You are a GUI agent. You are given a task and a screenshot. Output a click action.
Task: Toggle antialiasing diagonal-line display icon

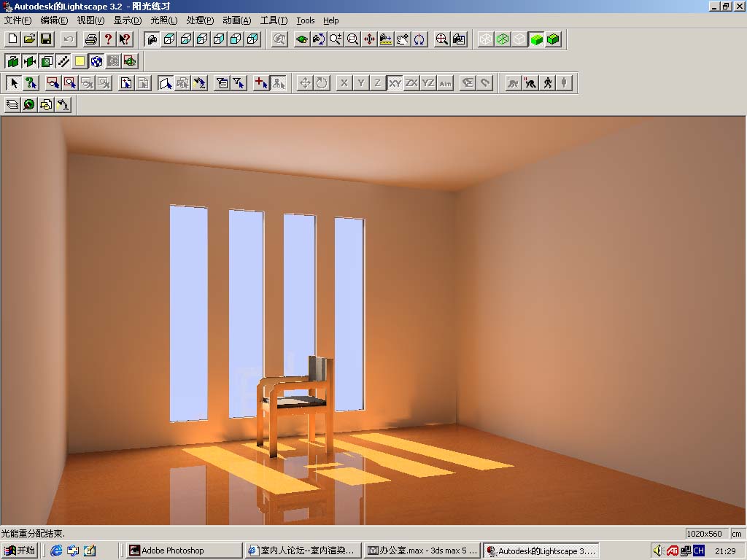(63, 61)
